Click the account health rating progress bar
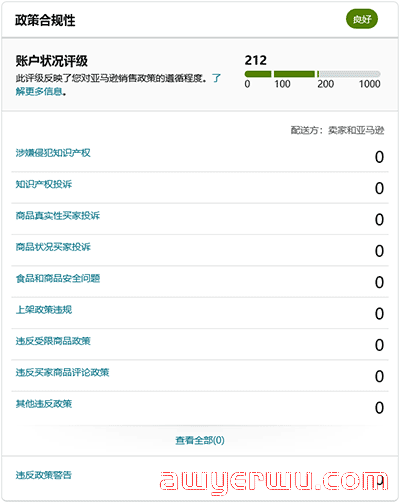This screenshot has height=503, width=400. tap(313, 74)
